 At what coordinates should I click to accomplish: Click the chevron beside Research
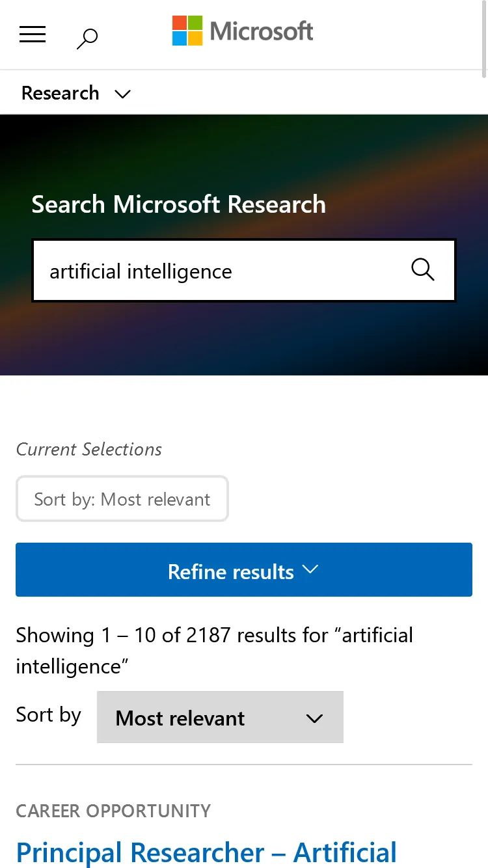tap(122, 94)
